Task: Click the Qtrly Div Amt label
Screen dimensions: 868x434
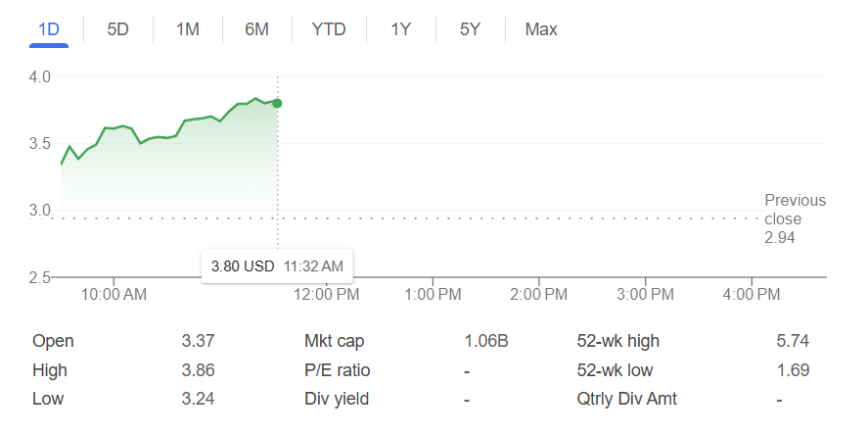Action: click(627, 399)
